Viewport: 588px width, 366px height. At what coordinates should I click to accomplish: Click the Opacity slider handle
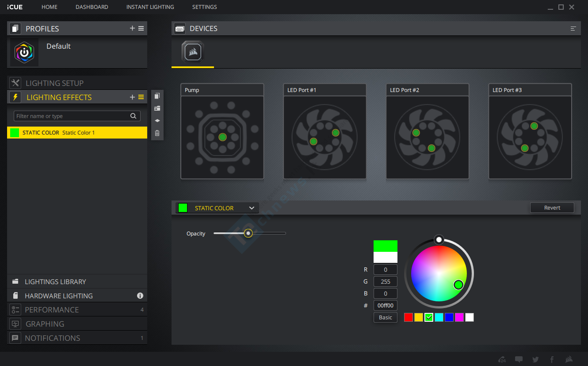pos(248,233)
